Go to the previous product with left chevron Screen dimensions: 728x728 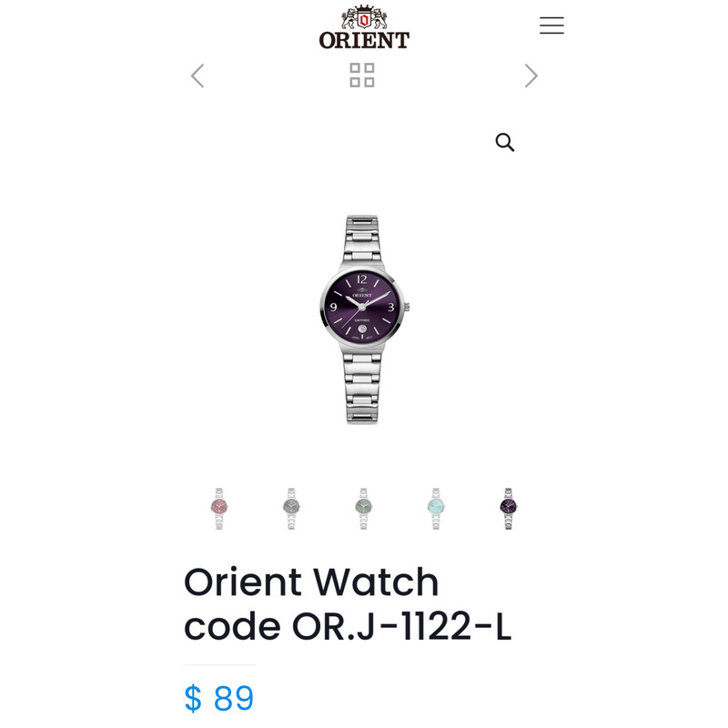[x=197, y=76]
